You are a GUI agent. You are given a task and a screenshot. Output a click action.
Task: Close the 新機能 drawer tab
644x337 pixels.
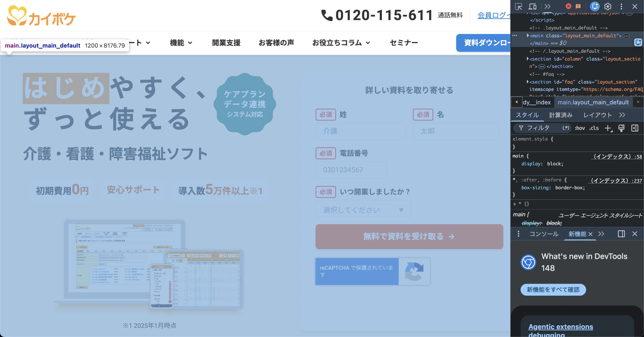click(x=591, y=234)
